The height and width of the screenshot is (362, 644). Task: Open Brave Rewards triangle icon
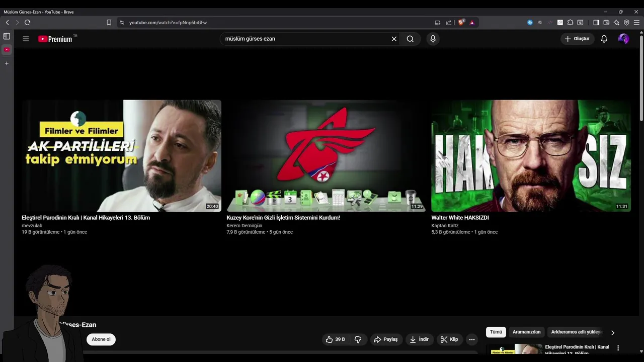click(x=472, y=22)
